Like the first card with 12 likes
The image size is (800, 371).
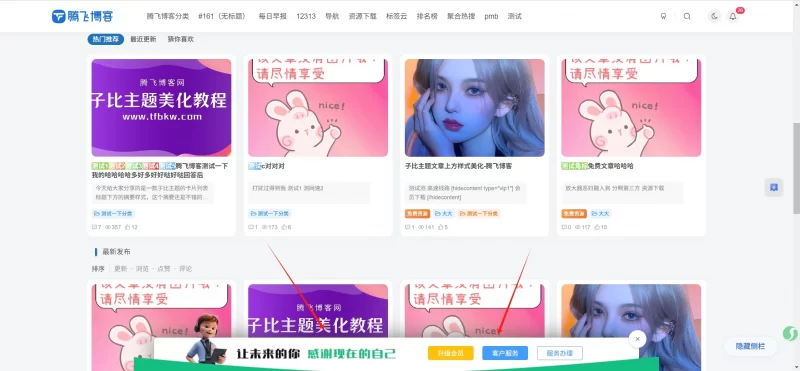pos(131,227)
